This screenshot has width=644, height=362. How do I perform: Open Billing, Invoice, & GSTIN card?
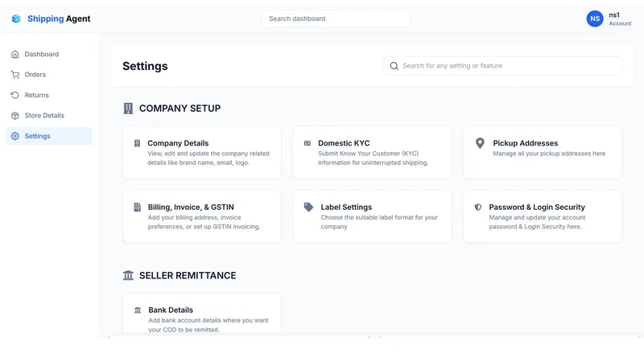[x=202, y=216]
